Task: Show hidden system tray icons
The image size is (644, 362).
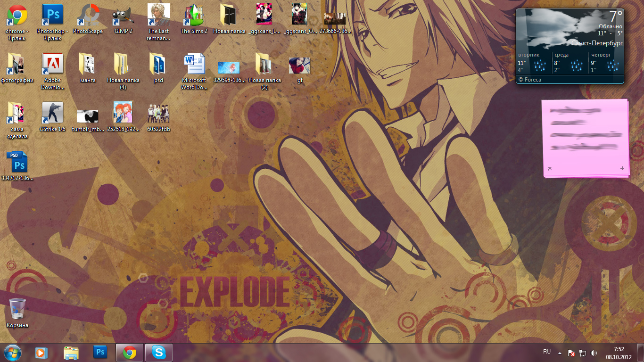Action: tap(560, 353)
